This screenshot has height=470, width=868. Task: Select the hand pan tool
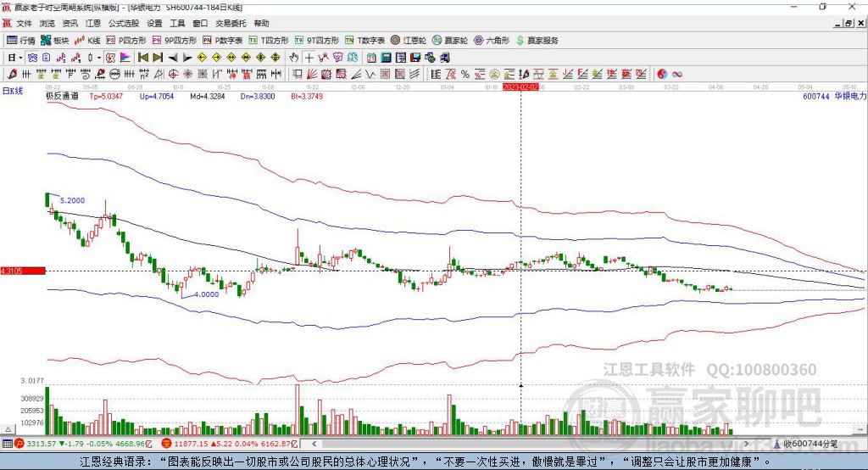tap(294, 58)
